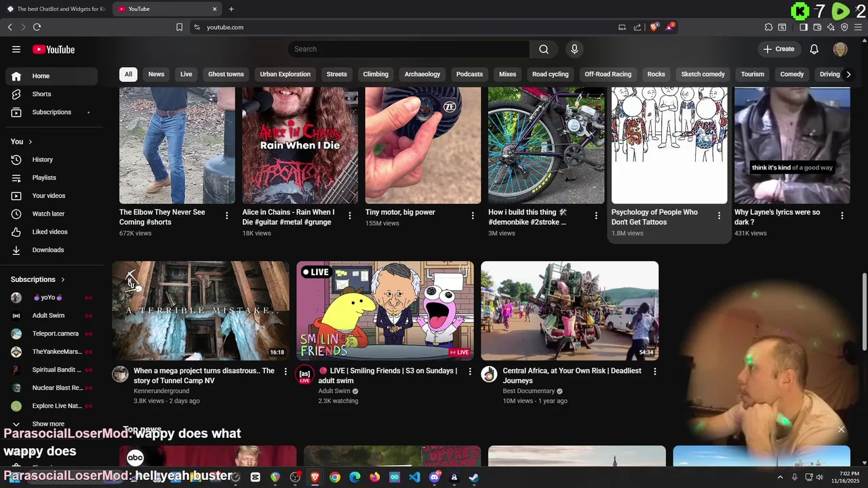Click the YouTube search input field

[409, 49]
